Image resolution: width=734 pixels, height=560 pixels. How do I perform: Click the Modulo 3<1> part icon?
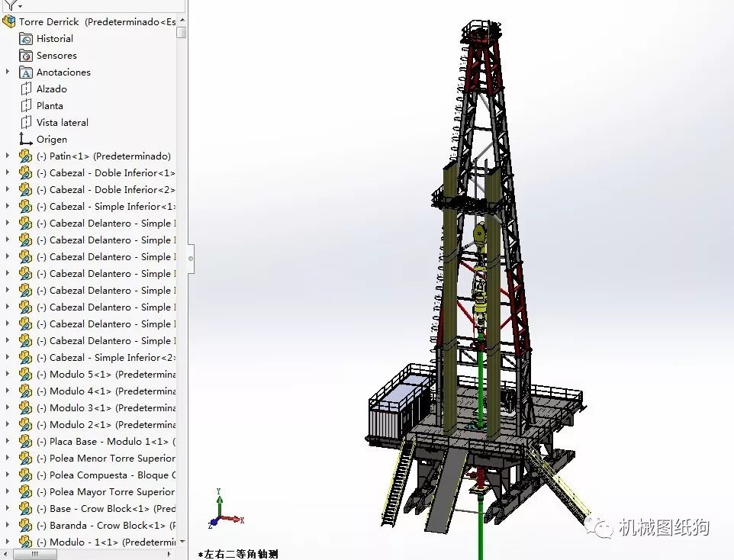point(25,408)
